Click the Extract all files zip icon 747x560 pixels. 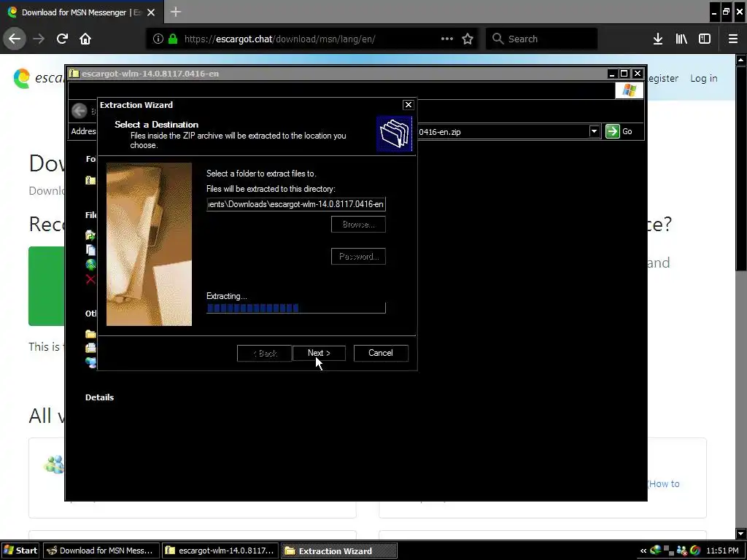[x=90, y=181]
